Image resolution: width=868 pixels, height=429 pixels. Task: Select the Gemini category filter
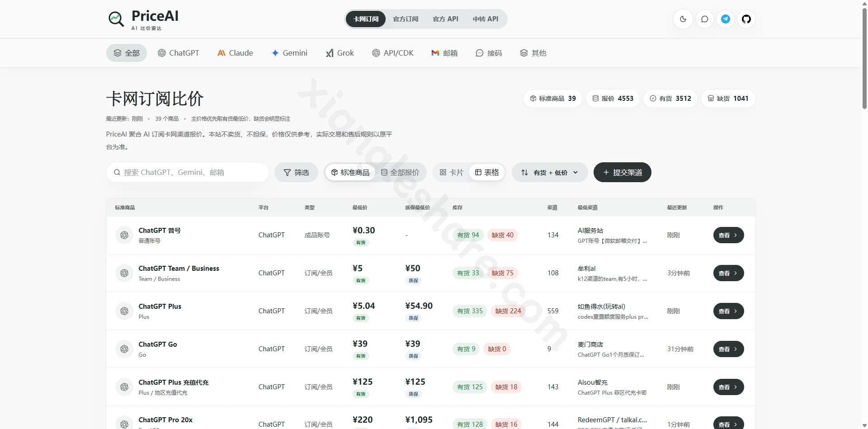[x=289, y=53]
